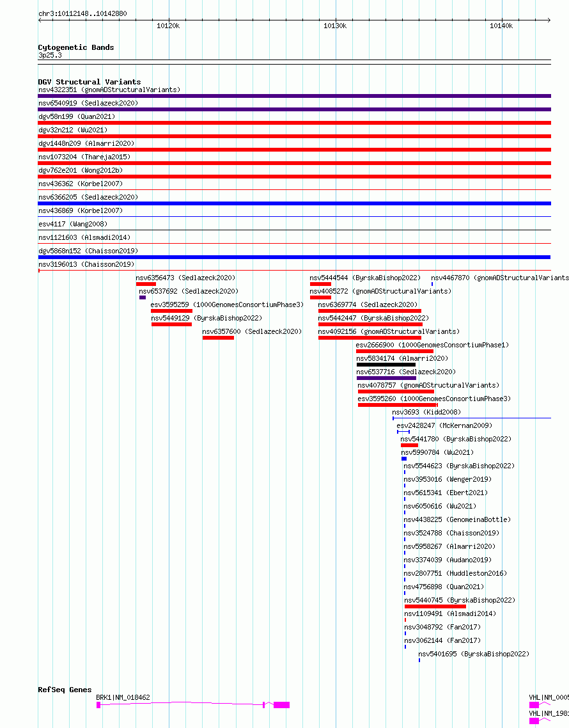This screenshot has height=728, width=569.
Task: Select nsv3693 (Kidd2008) label
Action: click(426, 413)
